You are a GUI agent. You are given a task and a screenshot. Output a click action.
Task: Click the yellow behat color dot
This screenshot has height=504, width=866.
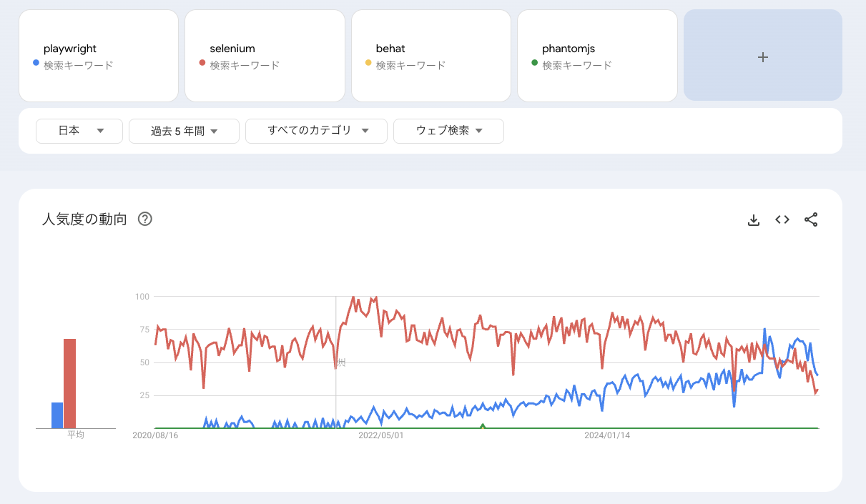[x=368, y=63]
